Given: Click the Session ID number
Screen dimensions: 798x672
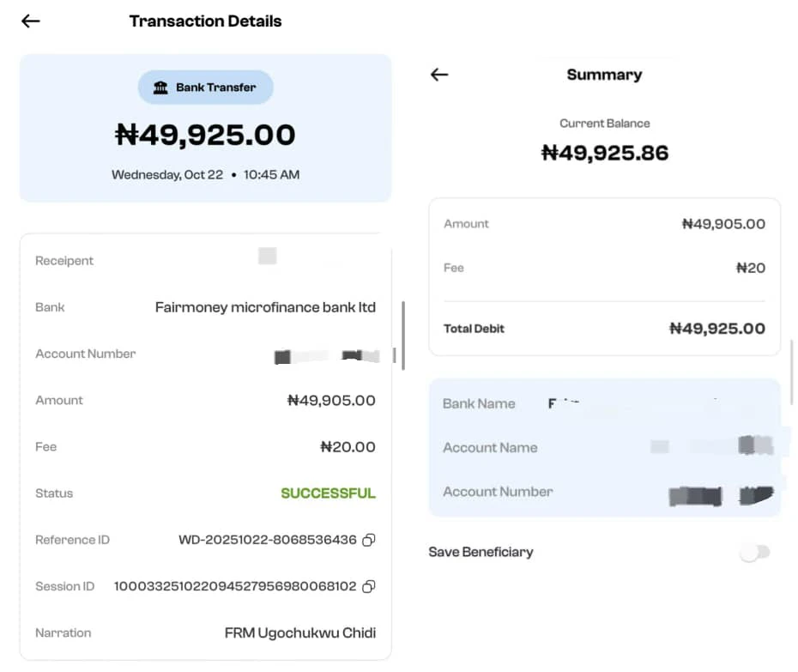Looking at the screenshot, I should pyautogui.click(x=235, y=586).
